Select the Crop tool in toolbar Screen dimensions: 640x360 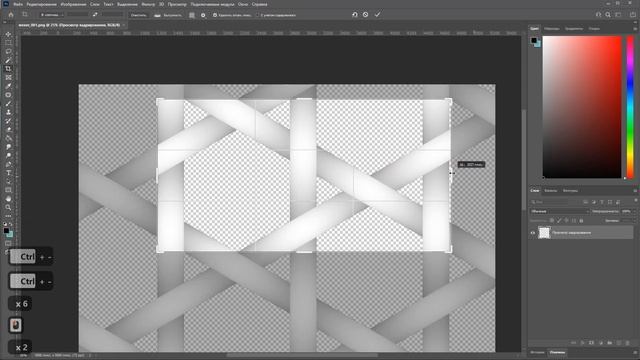click(x=8, y=69)
